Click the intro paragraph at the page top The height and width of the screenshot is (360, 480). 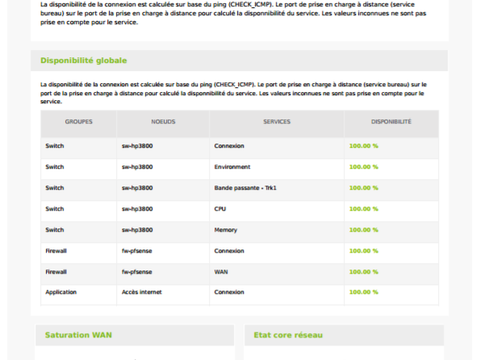pyautogui.click(x=233, y=13)
